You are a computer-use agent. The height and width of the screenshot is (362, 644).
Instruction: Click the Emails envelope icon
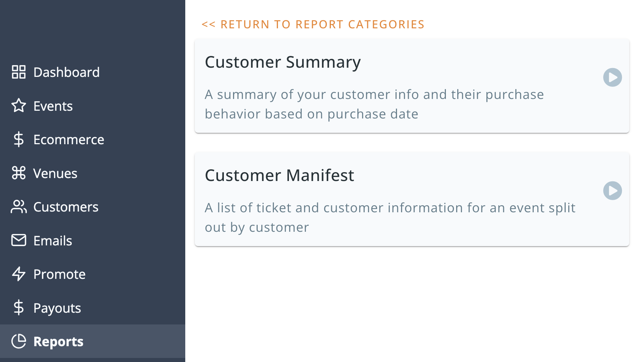tap(19, 240)
